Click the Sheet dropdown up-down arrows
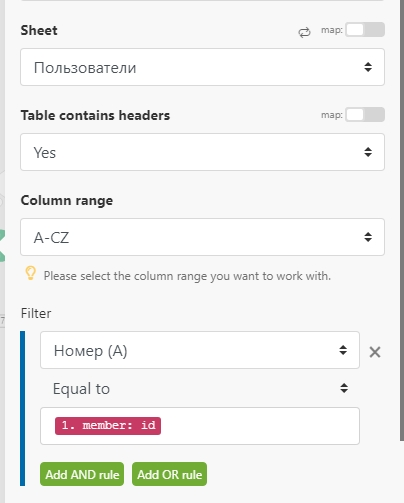404x503 pixels. 368,67
